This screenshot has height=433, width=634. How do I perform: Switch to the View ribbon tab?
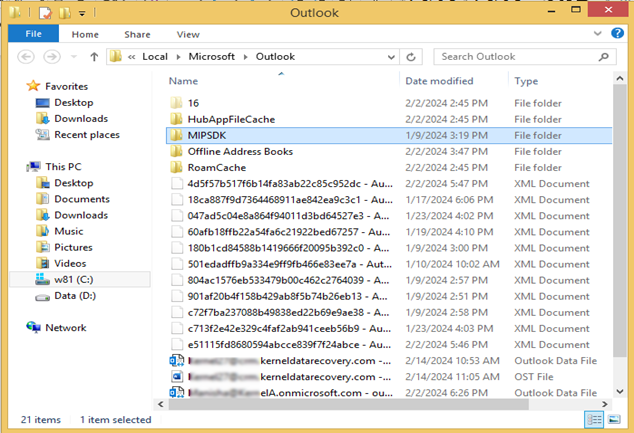pos(188,34)
